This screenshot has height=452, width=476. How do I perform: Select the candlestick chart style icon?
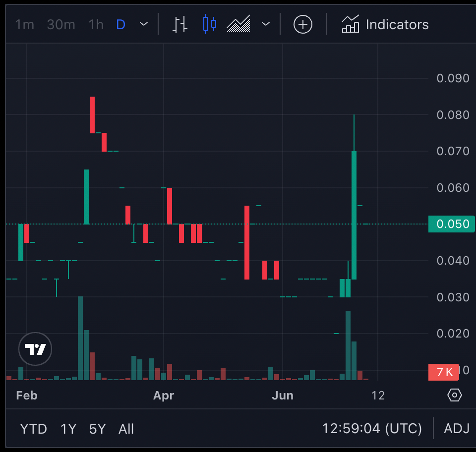point(210,24)
